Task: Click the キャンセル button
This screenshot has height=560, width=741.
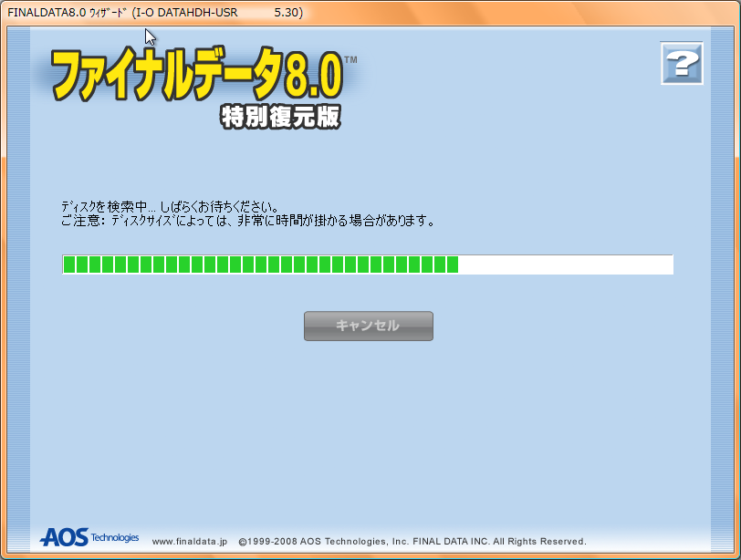Action: coord(368,326)
